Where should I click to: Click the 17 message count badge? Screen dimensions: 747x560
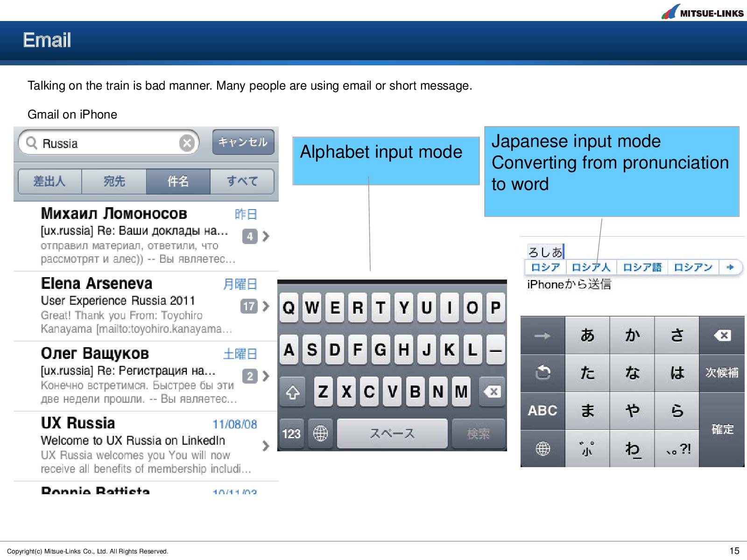[249, 306]
